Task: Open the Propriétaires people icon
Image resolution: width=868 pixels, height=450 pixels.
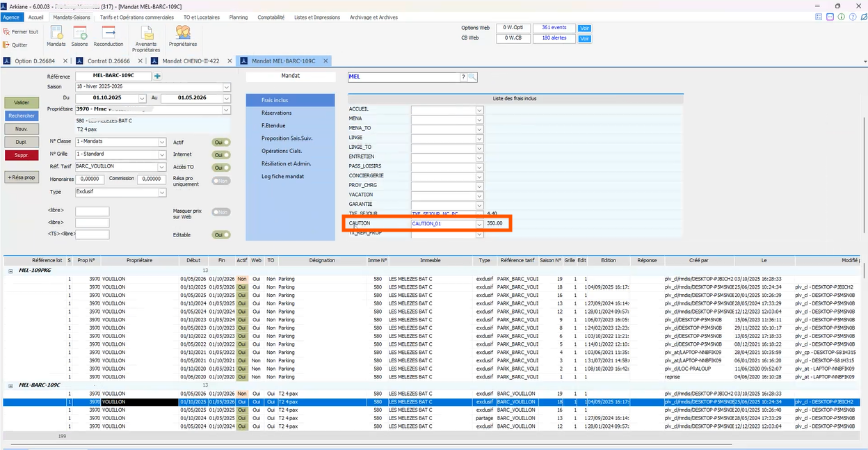Action: tap(183, 33)
